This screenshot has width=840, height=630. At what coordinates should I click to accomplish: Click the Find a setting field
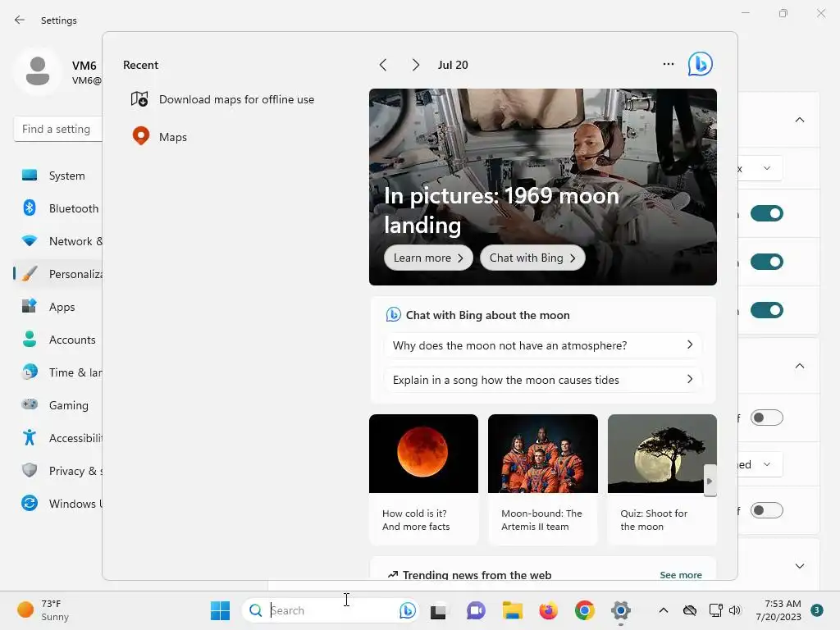(x=58, y=129)
